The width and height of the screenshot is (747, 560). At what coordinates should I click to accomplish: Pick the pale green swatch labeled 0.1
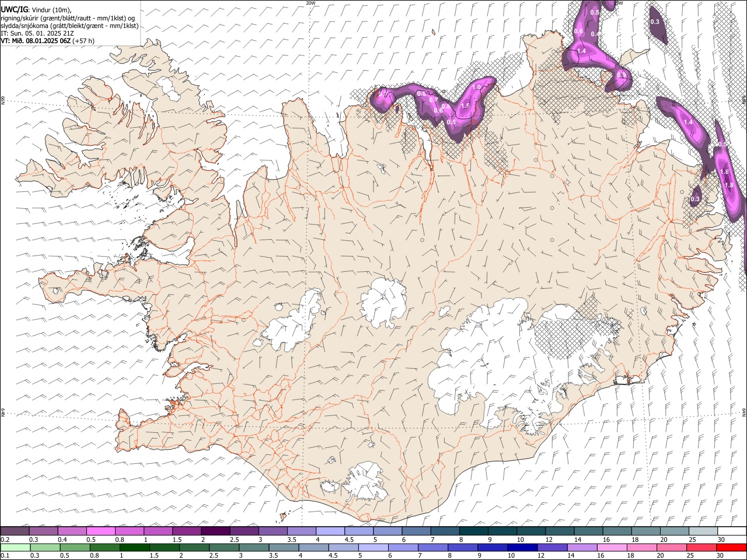pos(15,547)
